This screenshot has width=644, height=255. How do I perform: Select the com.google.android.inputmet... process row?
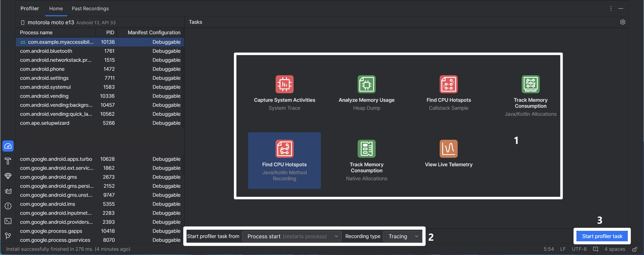[x=100, y=213]
